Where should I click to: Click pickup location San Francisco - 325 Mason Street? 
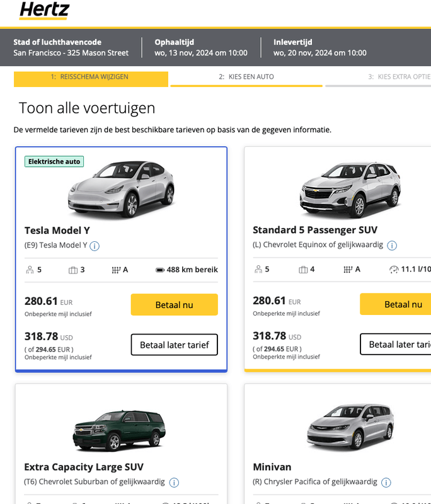71,53
